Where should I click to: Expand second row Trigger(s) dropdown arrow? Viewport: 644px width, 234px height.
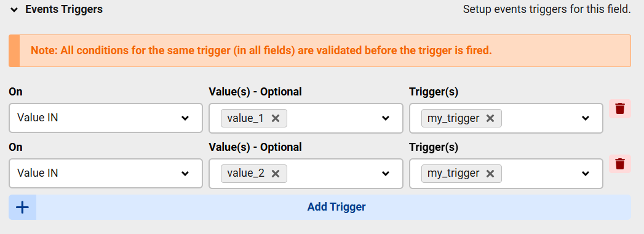(x=586, y=174)
